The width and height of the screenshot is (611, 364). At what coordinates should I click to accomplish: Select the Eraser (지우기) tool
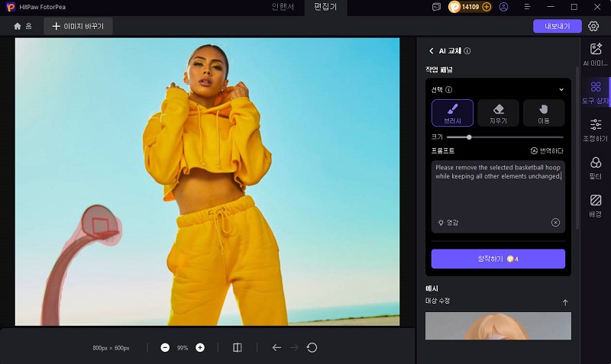click(x=498, y=113)
